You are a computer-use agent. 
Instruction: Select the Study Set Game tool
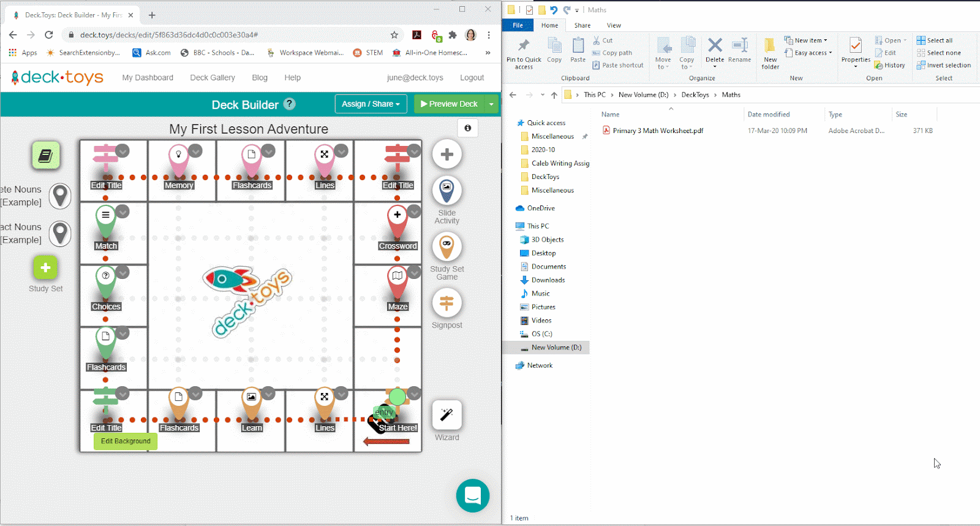(447, 247)
